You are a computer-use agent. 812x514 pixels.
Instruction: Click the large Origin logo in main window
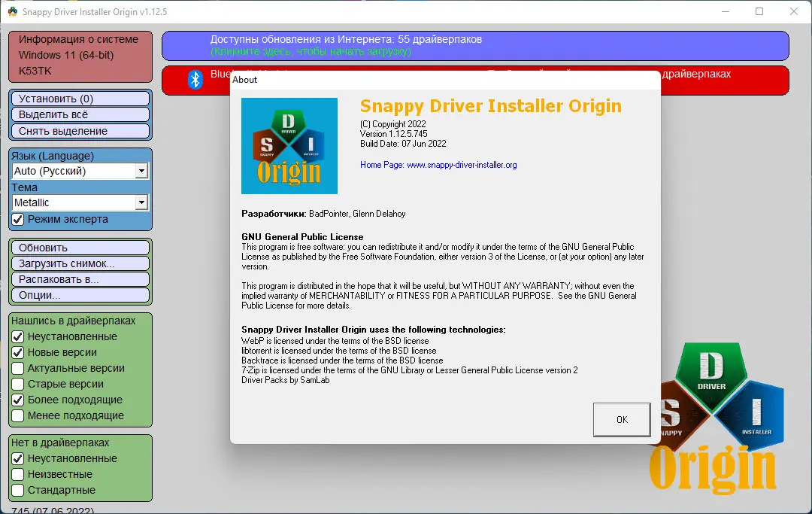717,417
